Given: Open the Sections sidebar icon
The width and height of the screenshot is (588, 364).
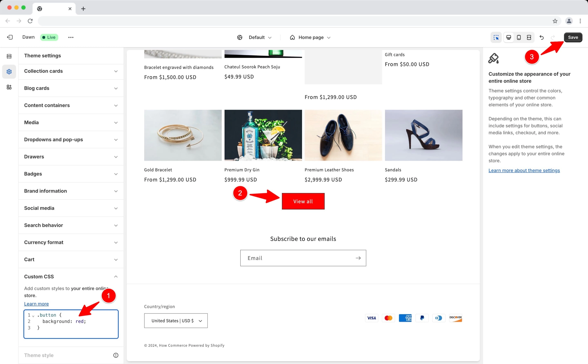Looking at the screenshot, I should (9, 56).
